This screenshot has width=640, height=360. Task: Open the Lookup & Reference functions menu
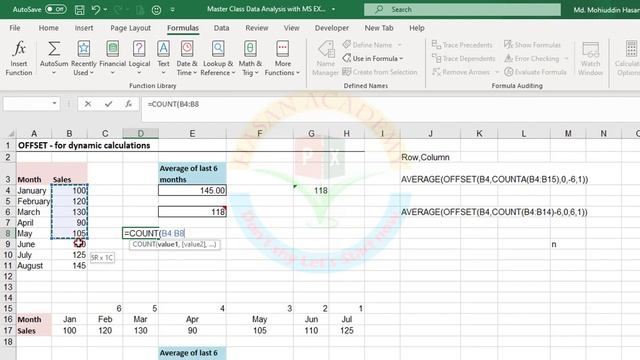[218, 58]
